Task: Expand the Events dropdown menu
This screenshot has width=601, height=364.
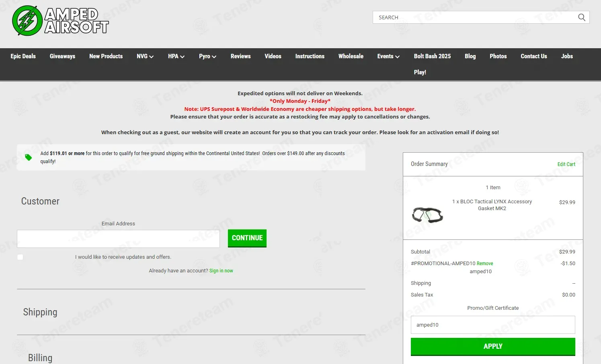Action: [x=388, y=56]
